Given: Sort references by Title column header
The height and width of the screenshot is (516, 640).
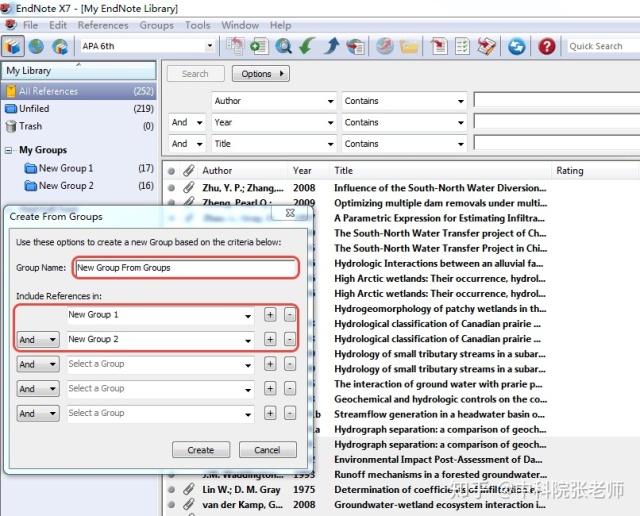Looking at the screenshot, I should pyautogui.click(x=440, y=171).
